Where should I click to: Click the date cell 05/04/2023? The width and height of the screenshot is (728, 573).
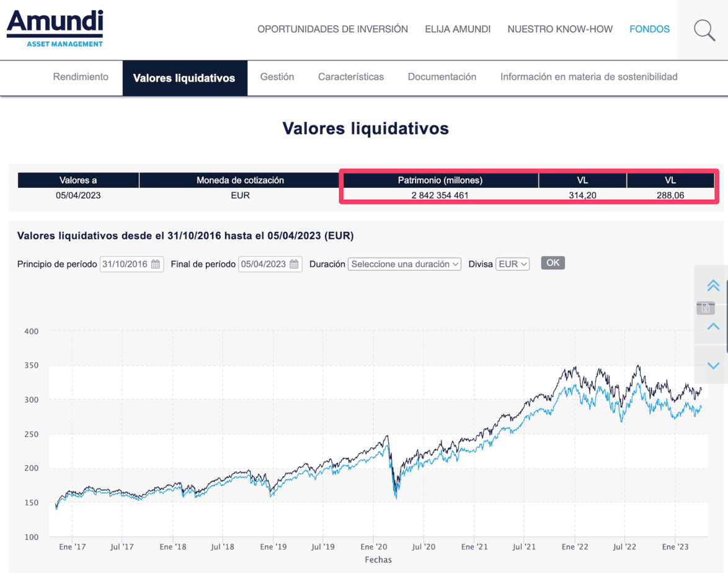click(x=78, y=195)
